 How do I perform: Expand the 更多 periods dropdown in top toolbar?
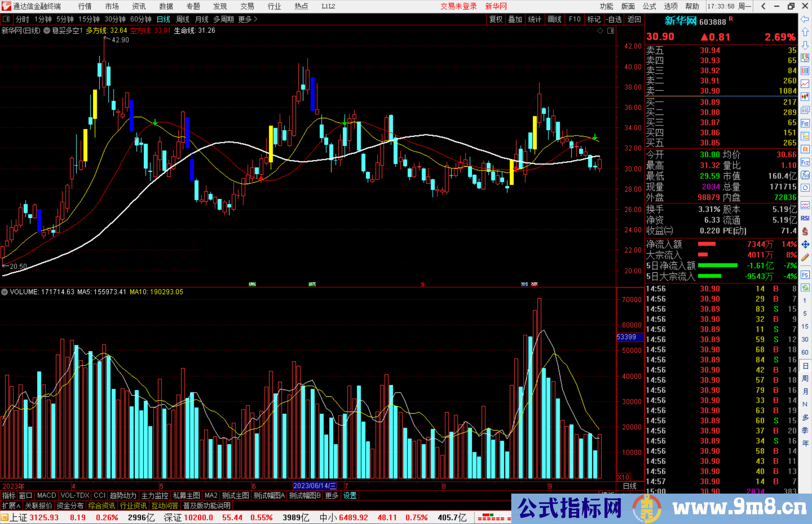[x=248, y=19]
